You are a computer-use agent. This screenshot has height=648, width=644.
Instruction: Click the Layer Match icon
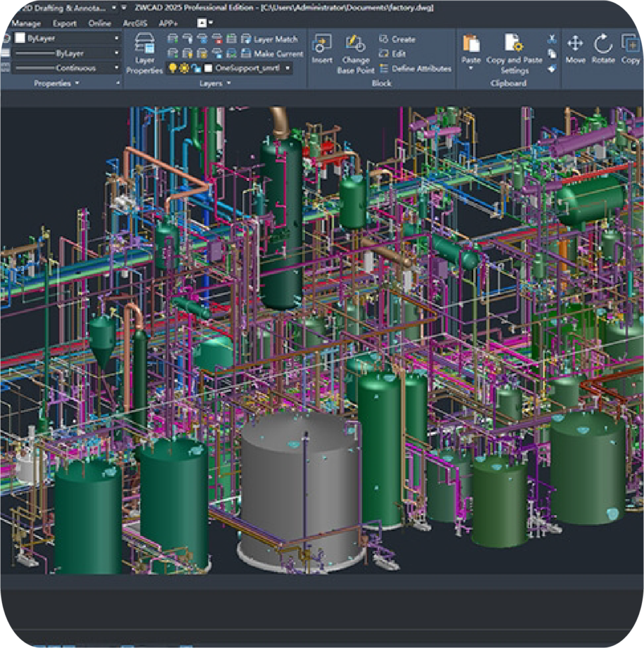click(x=245, y=39)
